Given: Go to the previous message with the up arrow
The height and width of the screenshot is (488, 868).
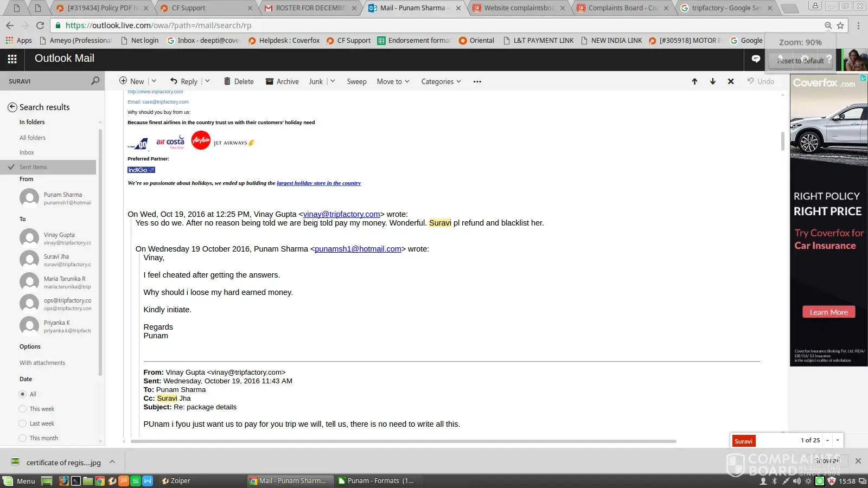Looking at the screenshot, I should click(x=694, y=81).
